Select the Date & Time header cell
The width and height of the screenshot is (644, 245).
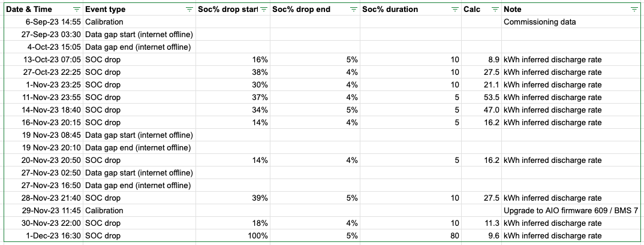click(x=44, y=10)
